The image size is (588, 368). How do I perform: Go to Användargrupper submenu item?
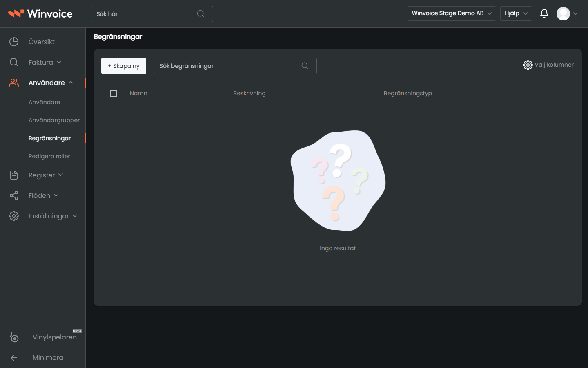tap(54, 120)
